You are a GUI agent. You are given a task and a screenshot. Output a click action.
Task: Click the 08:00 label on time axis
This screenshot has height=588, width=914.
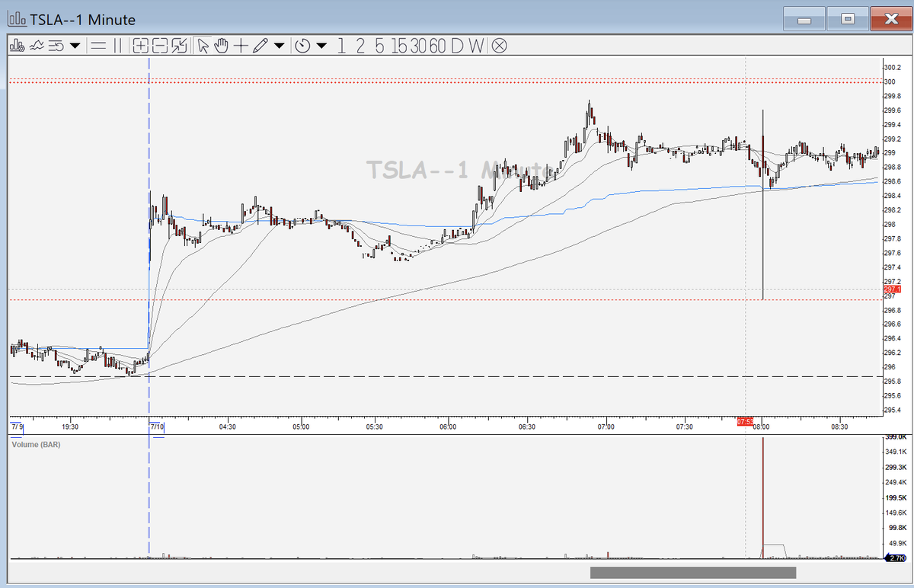(761, 427)
